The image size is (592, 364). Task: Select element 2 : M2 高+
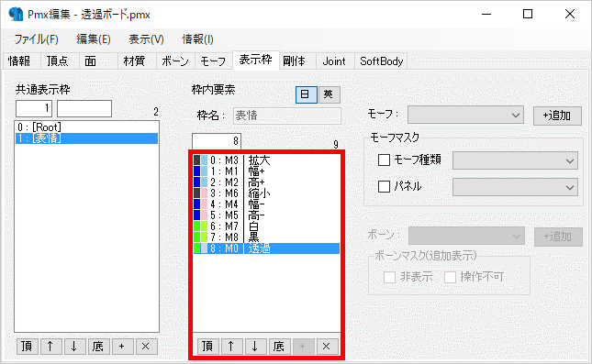click(266, 182)
